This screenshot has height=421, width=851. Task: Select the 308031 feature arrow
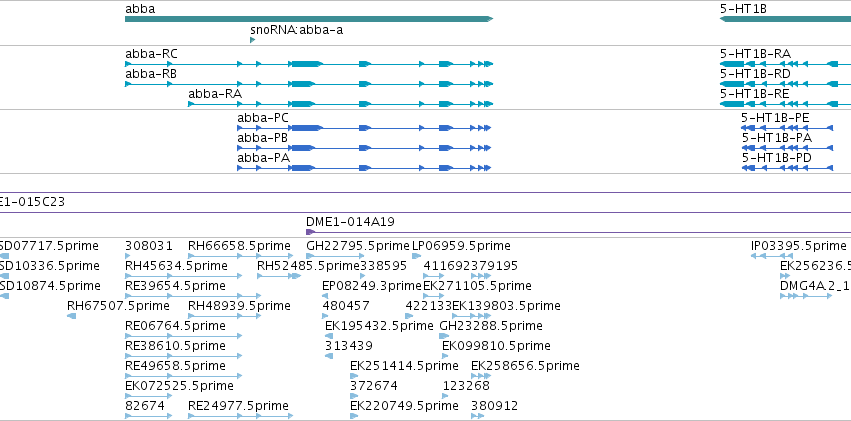(128, 256)
